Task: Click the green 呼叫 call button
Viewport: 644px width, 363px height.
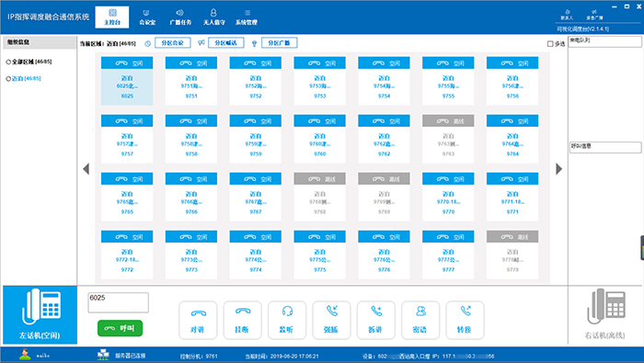Action: [120, 328]
